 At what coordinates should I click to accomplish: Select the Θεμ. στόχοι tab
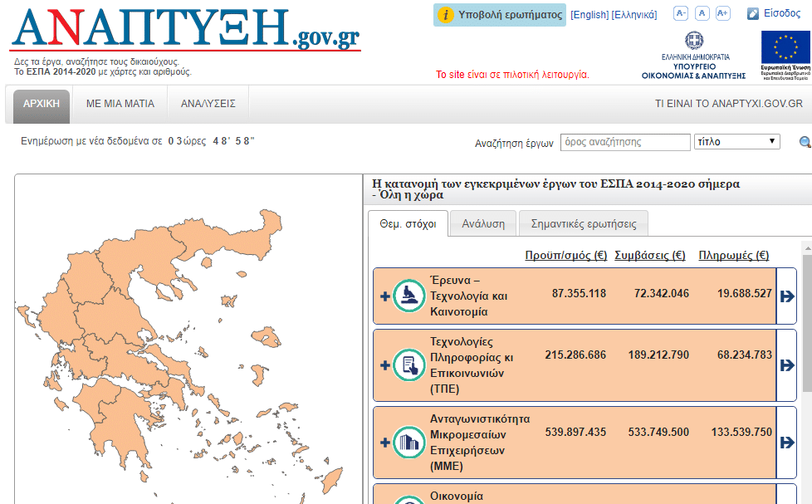[x=408, y=224]
